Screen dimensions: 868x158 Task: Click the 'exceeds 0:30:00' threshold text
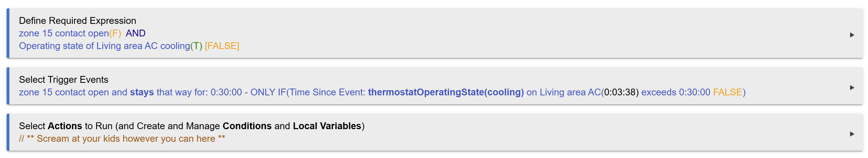coord(676,92)
